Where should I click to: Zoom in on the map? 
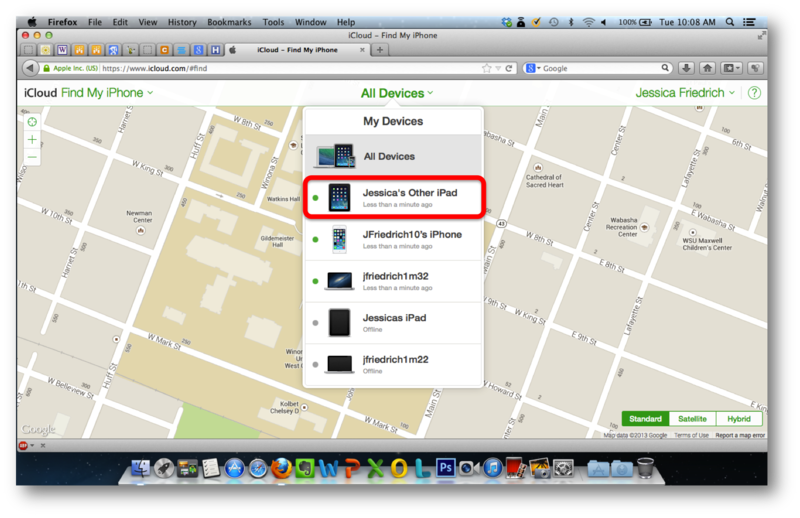[x=32, y=140]
